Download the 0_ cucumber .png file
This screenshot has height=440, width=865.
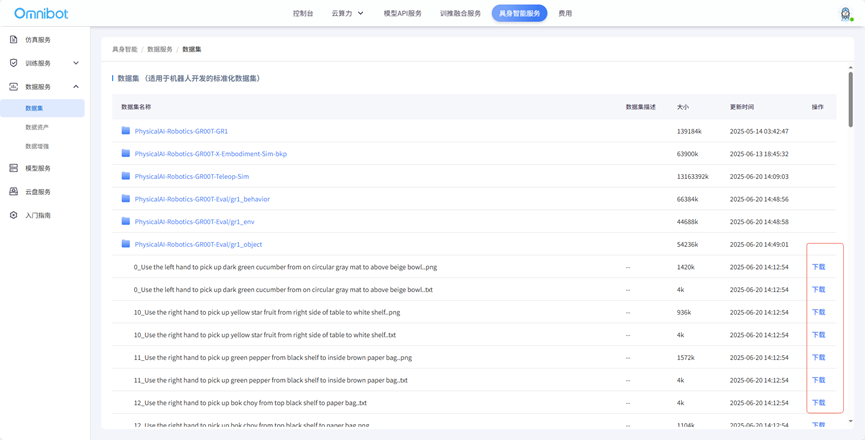[818, 267]
